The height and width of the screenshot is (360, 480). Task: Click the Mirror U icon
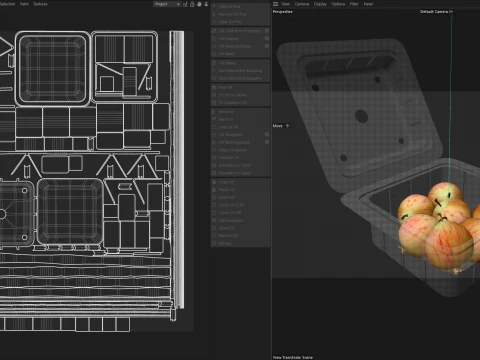[214, 112]
